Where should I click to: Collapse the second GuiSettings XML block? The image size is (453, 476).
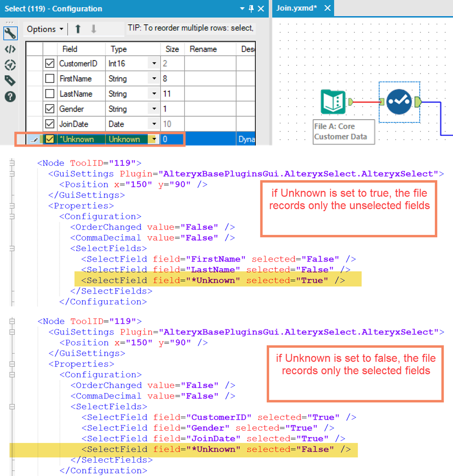12,332
